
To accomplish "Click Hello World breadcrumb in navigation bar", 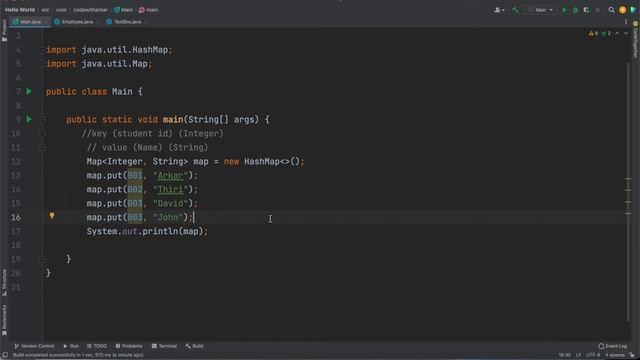I will point(20,10).
